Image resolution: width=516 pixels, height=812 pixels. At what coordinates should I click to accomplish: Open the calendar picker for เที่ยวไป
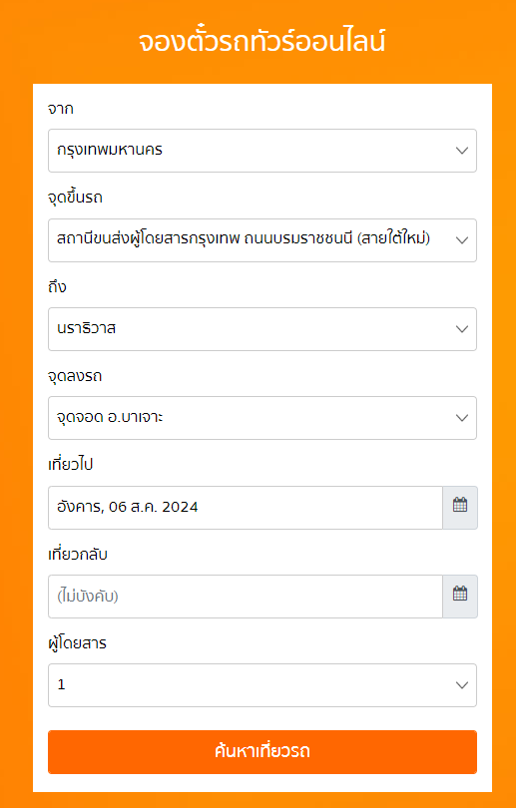460,507
